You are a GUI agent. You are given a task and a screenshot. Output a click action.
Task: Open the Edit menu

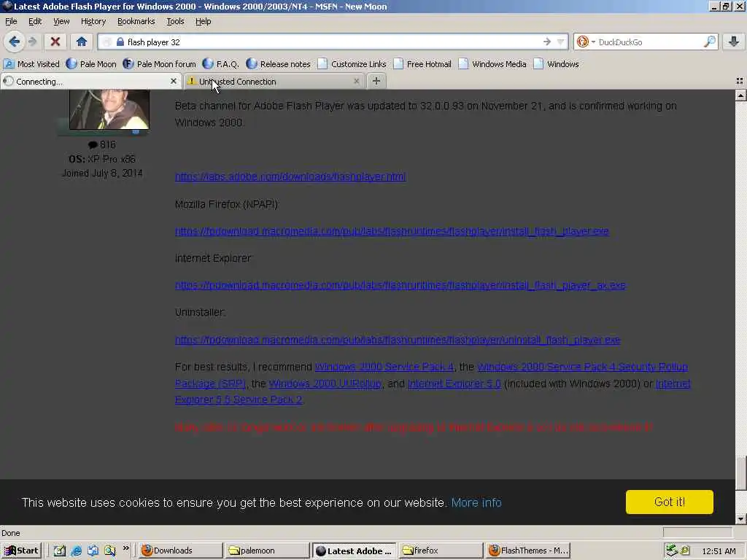tap(35, 21)
